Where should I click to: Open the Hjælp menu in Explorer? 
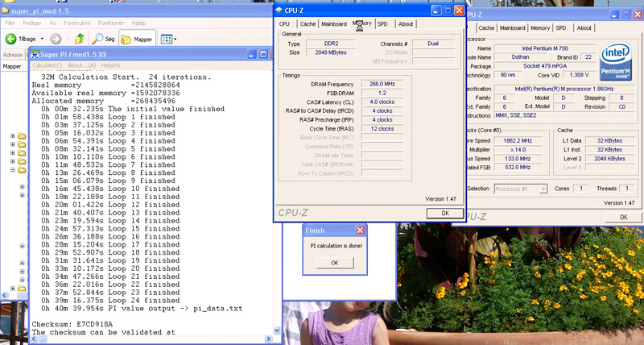coord(138,23)
